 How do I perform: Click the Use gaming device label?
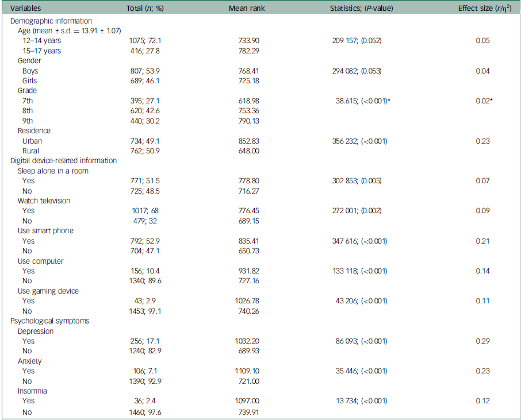coord(48,291)
